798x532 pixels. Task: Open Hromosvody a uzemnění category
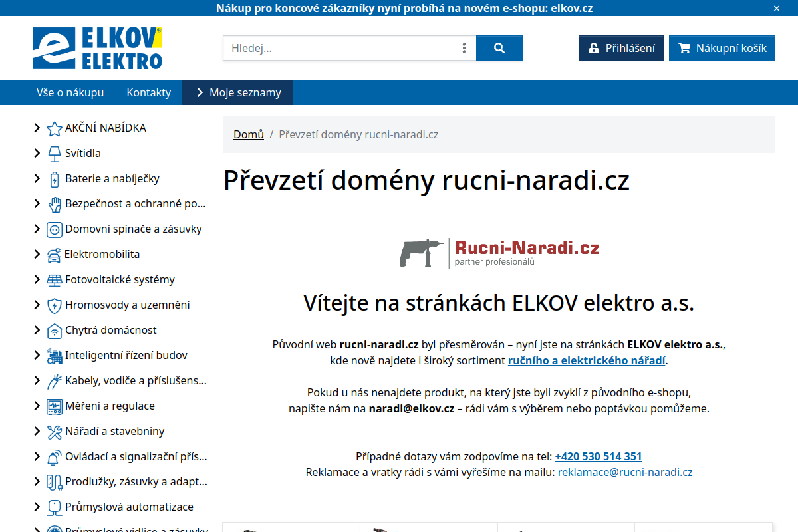(x=128, y=305)
